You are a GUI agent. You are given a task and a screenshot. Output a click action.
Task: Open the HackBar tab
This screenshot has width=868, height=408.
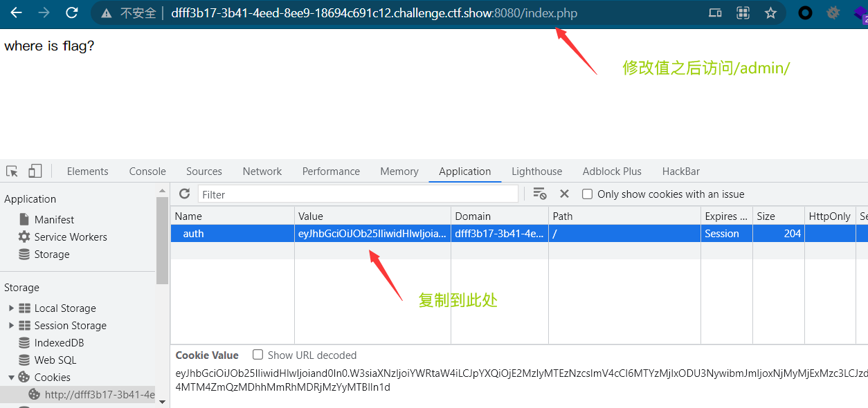[x=681, y=171]
